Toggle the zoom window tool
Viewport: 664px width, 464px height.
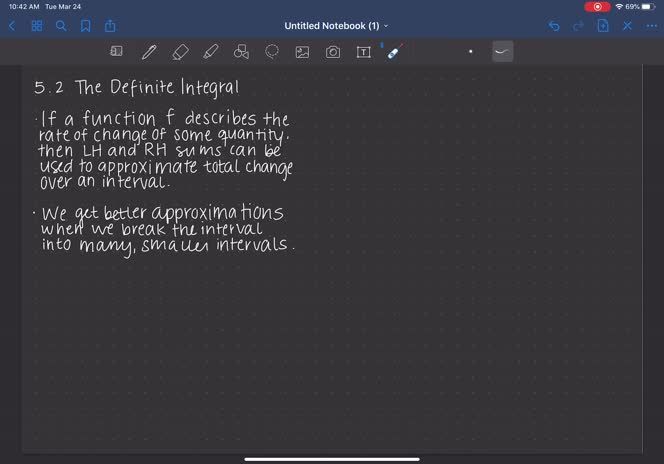[x=116, y=52]
